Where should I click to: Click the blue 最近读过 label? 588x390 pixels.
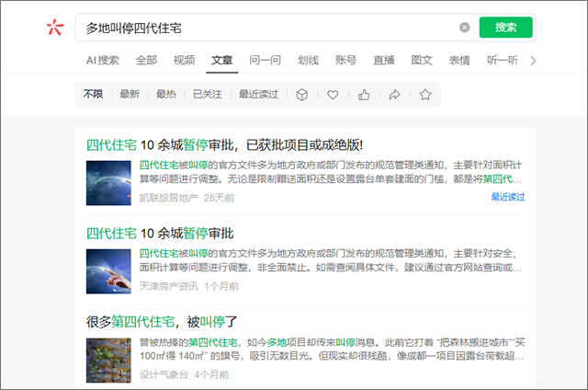pos(508,197)
